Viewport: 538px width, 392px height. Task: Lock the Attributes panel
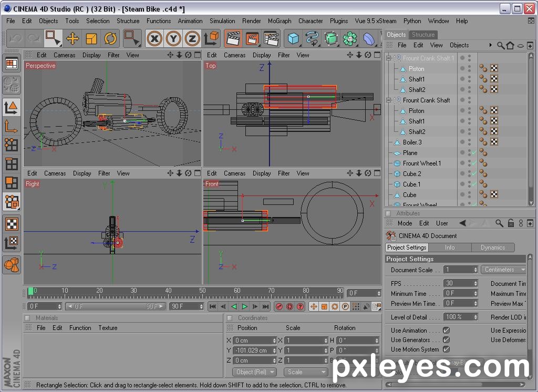pos(511,223)
